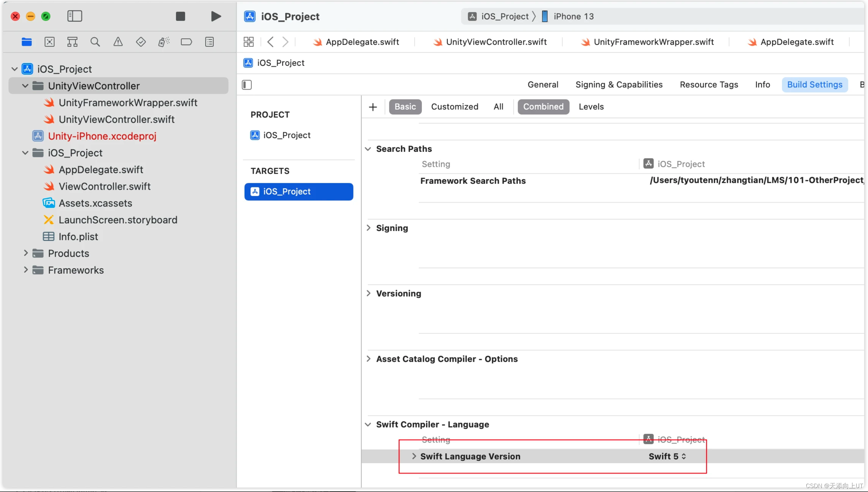
Task: Add a build setting with plus button
Action: [373, 107]
